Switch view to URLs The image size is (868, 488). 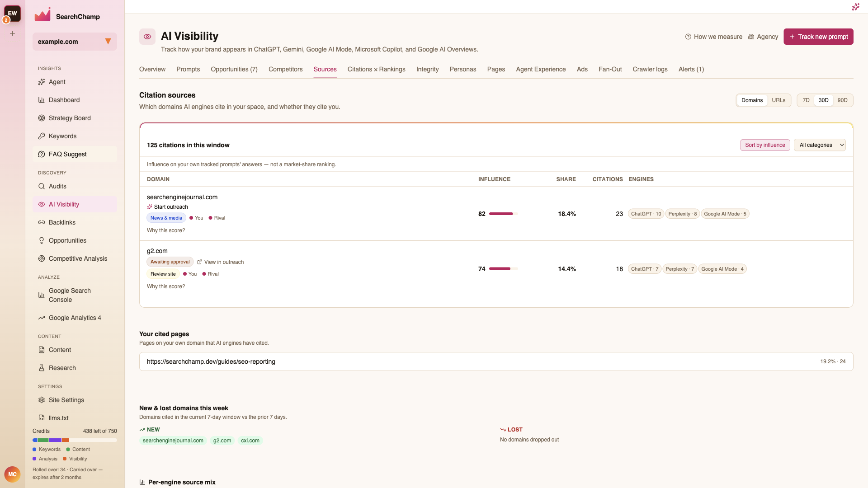click(778, 100)
